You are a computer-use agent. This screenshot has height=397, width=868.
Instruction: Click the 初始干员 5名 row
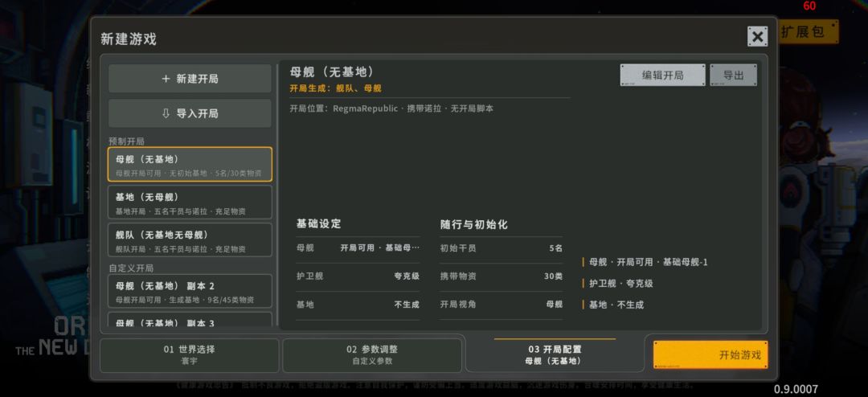click(502, 248)
